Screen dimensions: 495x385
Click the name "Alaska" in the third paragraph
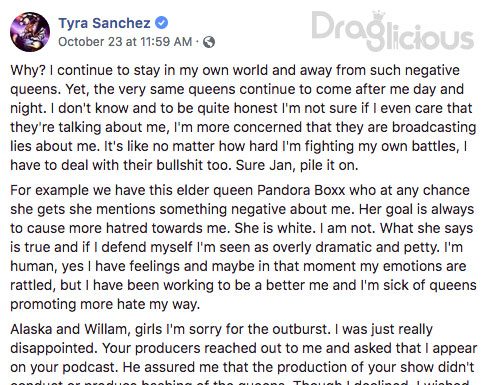click(31, 329)
